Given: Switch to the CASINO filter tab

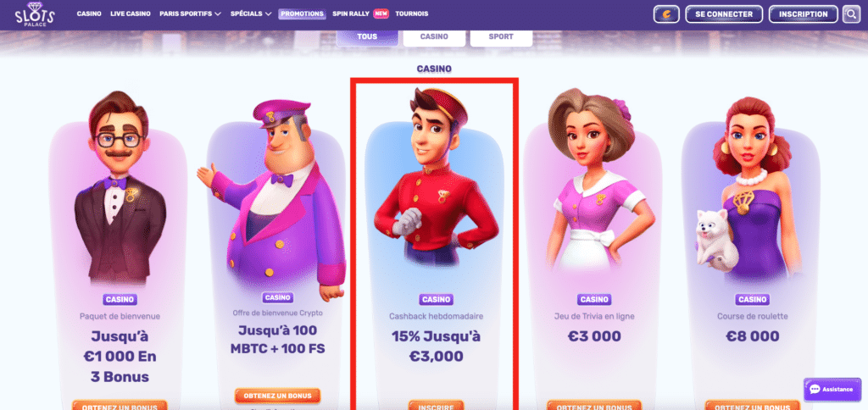Looking at the screenshot, I should pyautogui.click(x=434, y=37).
